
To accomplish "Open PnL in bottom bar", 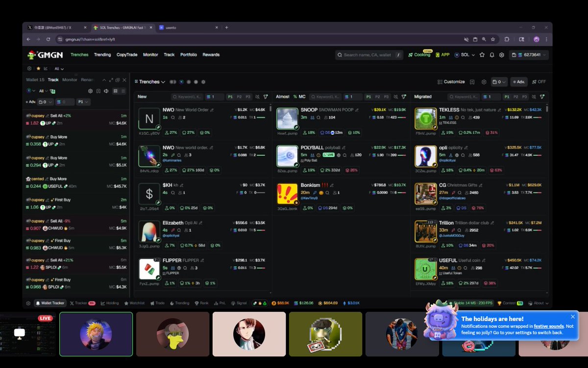I will point(220,303).
